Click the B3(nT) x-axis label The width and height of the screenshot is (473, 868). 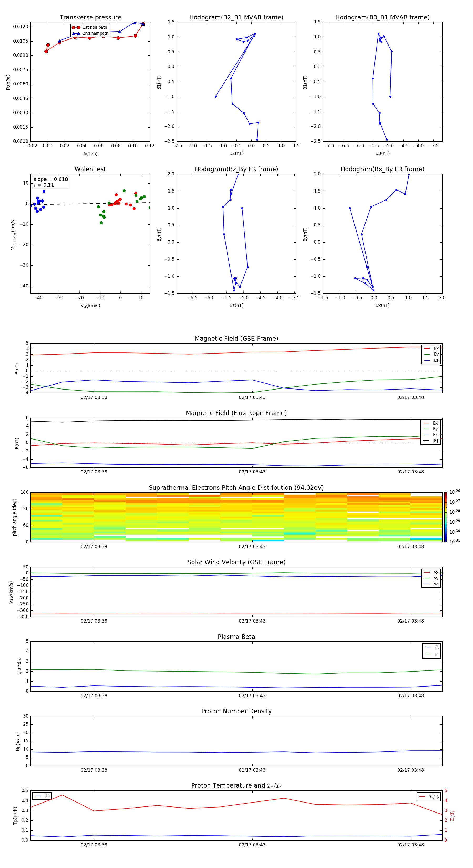382,153
